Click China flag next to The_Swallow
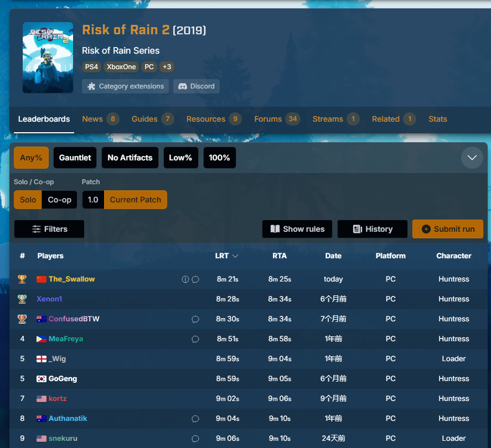Screen dimensions: 491x448 click(x=42, y=279)
